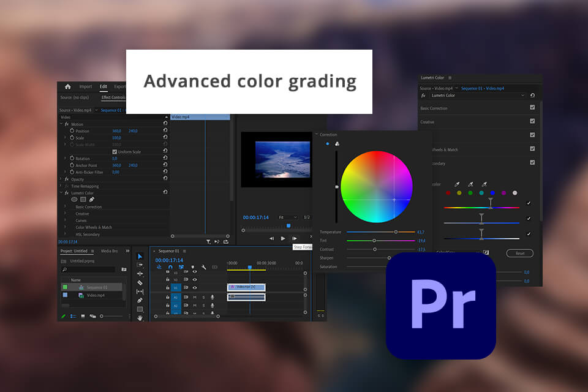Expand the Scale property

(66, 138)
